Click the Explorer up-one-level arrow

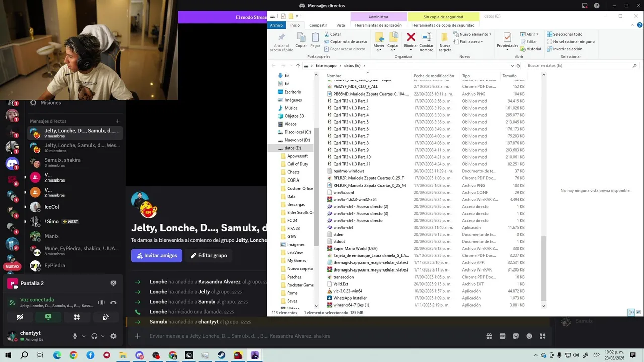[298, 66]
